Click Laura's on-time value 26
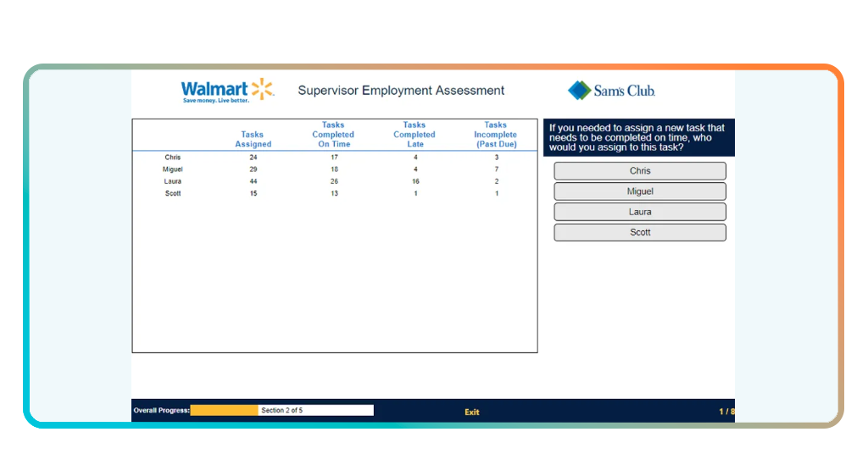This screenshot has width=868, height=454. pos(334,181)
